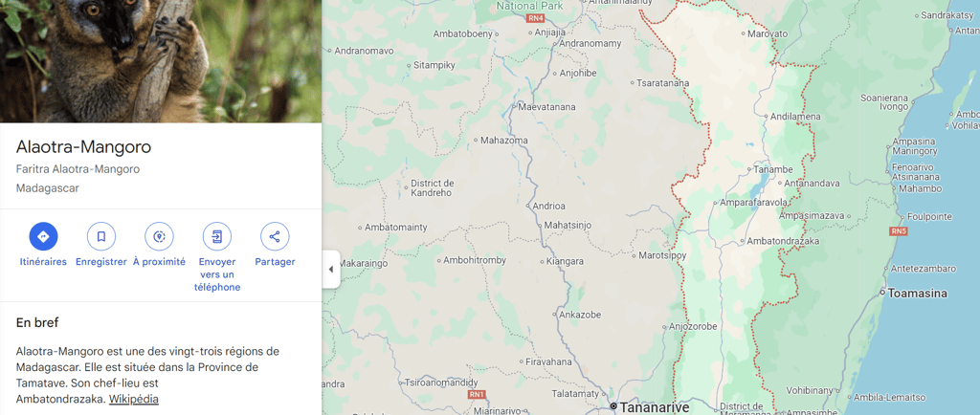Click the Andilamena town label
Screen dimensions: 980x415
791,116
